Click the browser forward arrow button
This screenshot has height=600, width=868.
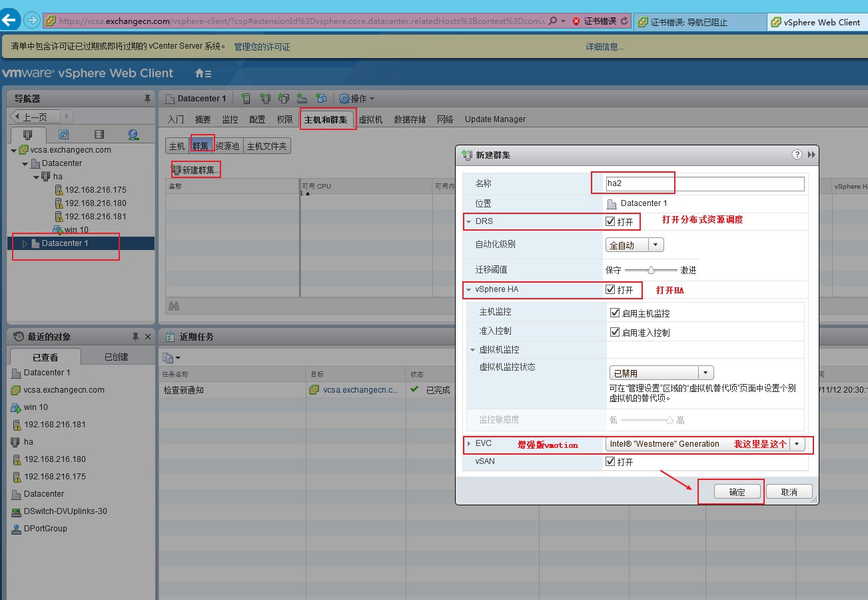(x=31, y=20)
